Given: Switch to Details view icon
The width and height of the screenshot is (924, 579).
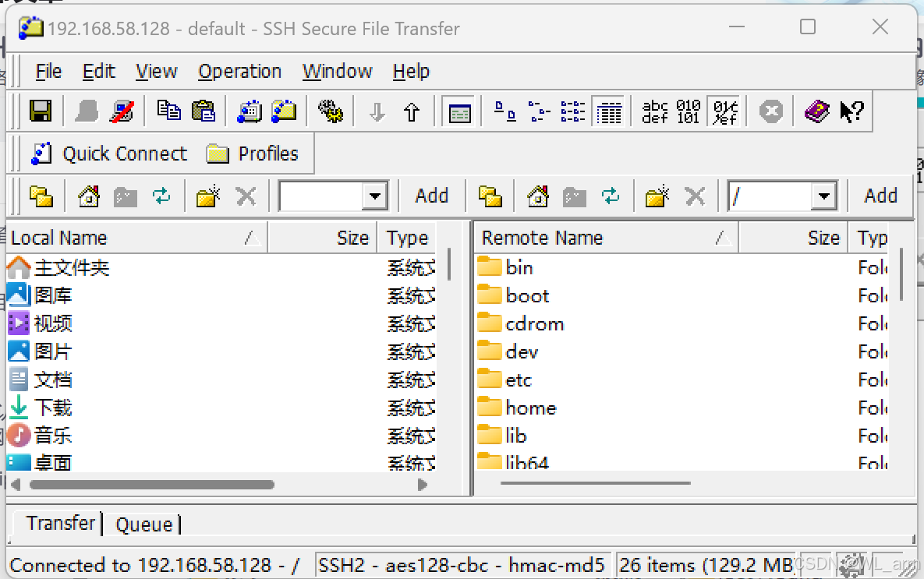Looking at the screenshot, I should click(x=609, y=111).
